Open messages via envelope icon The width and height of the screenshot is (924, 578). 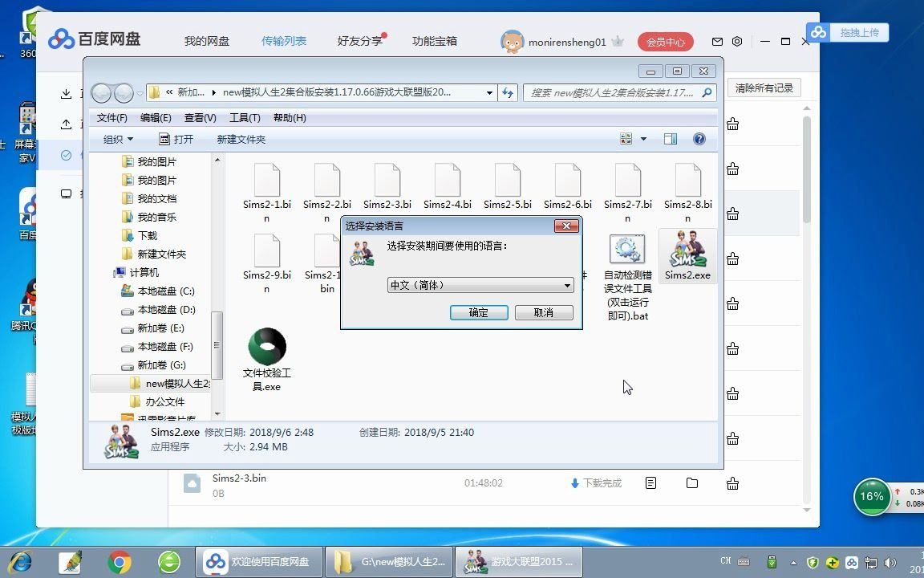[716, 42]
